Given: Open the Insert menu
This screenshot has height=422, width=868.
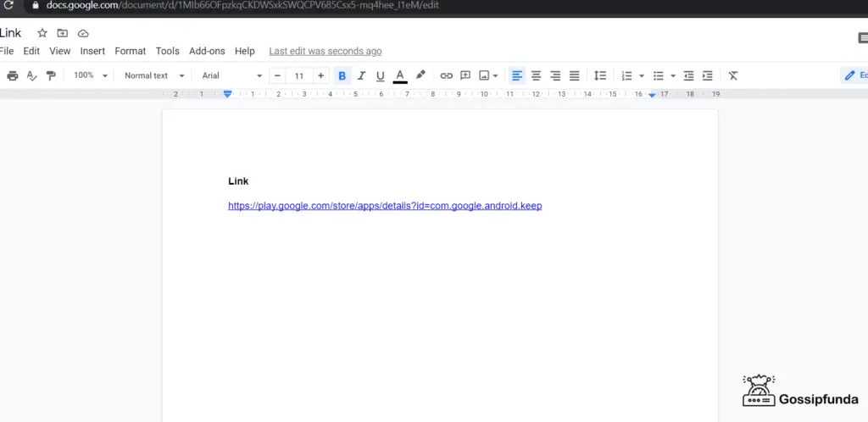Looking at the screenshot, I should [92, 51].
